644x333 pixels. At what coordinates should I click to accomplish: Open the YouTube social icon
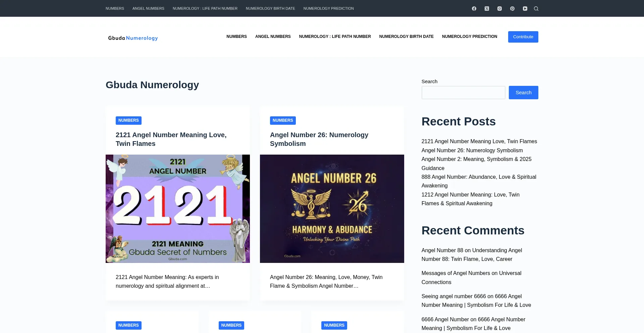[x=525, y=8]
